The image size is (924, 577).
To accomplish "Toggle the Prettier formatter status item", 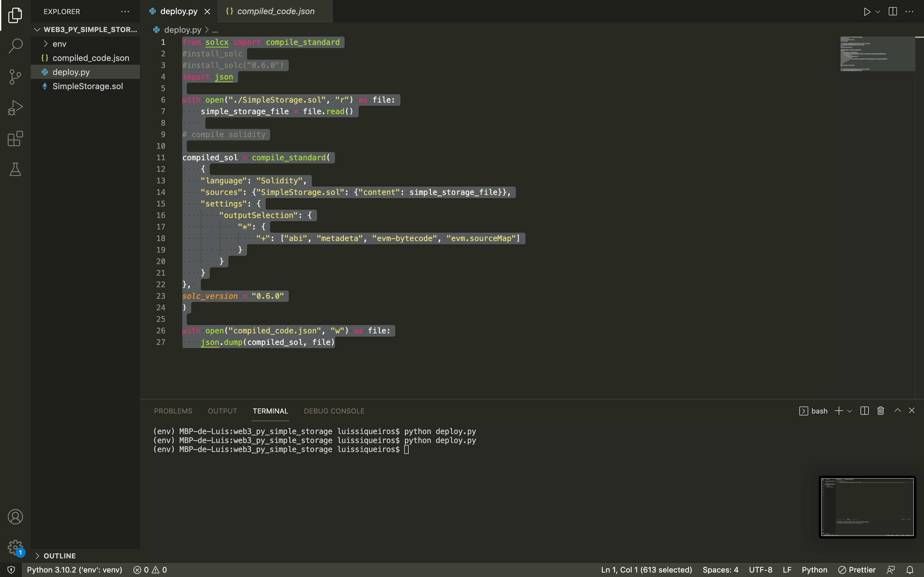I will coord(857,570).
